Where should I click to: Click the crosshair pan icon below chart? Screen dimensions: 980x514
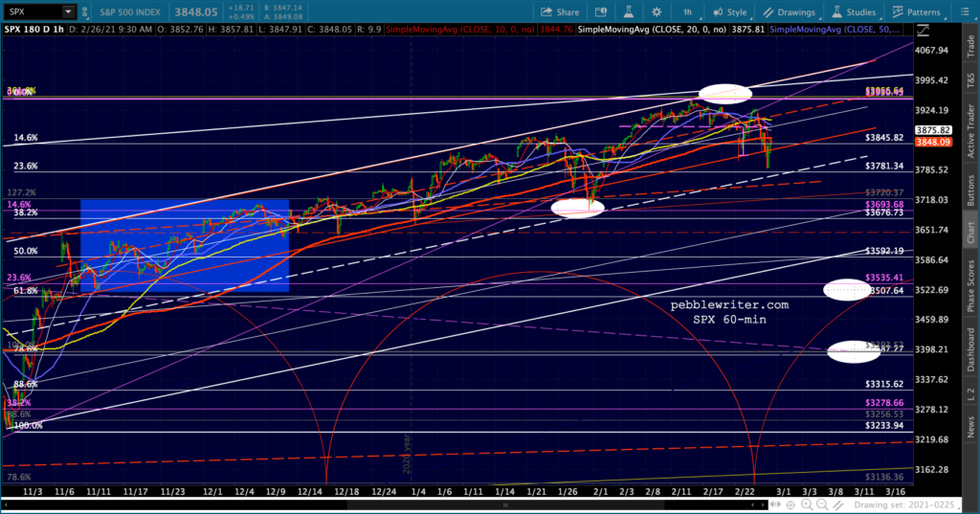coord(791,504)
